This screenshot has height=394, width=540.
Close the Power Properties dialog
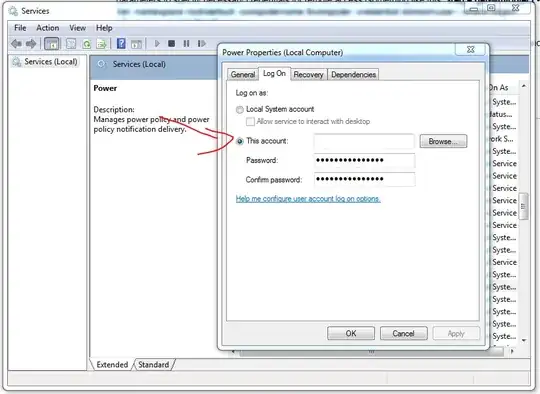pyautogui.click(x=470, y=50)
